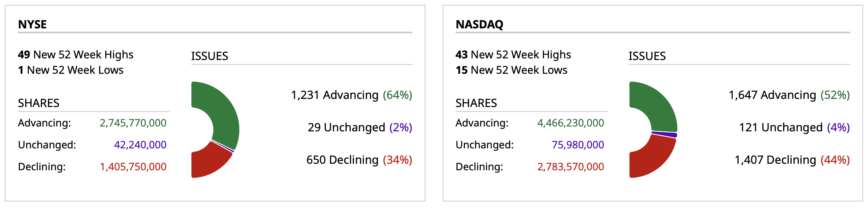Select NYSE 49 New 52 Week Highs
Image resolution: width=868 pixels, height=210 pixels.
click(x=76, y=55)
